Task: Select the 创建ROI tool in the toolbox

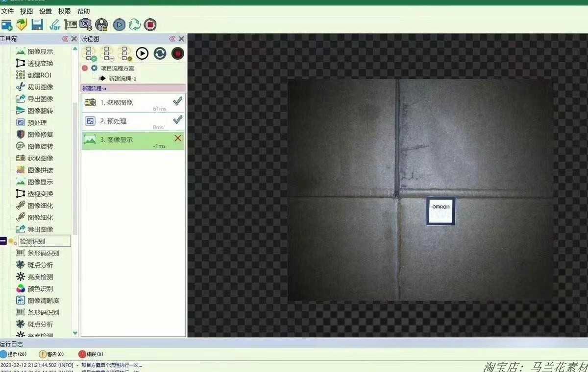Action: point(34,75)
